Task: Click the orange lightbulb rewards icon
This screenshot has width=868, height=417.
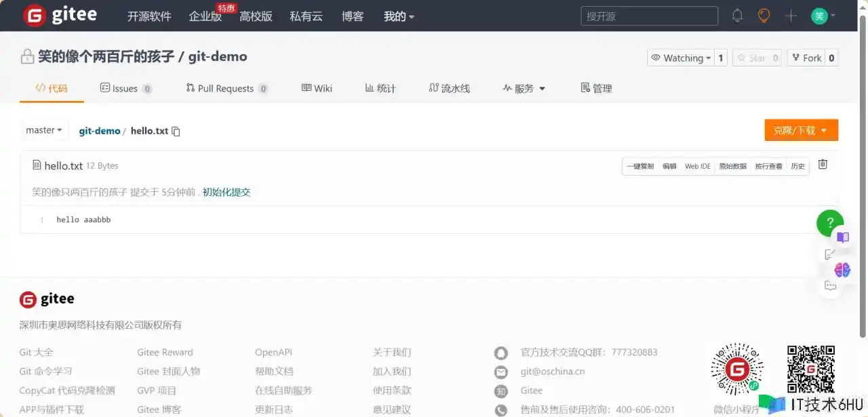Action: coord(764,16)
